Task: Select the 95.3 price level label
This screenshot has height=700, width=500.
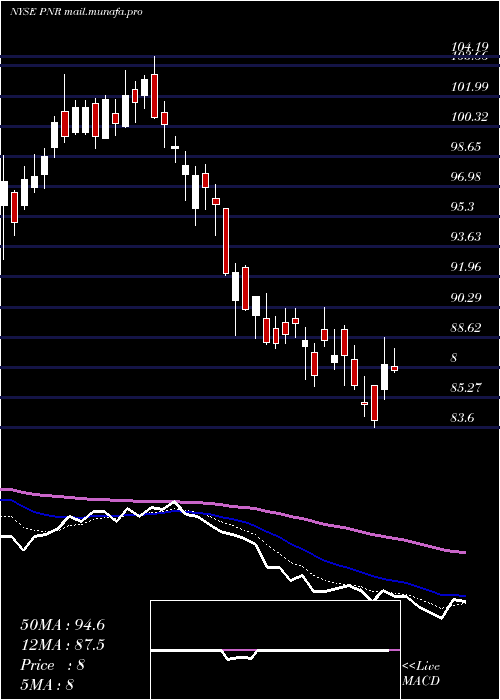Action: [463, 207]
